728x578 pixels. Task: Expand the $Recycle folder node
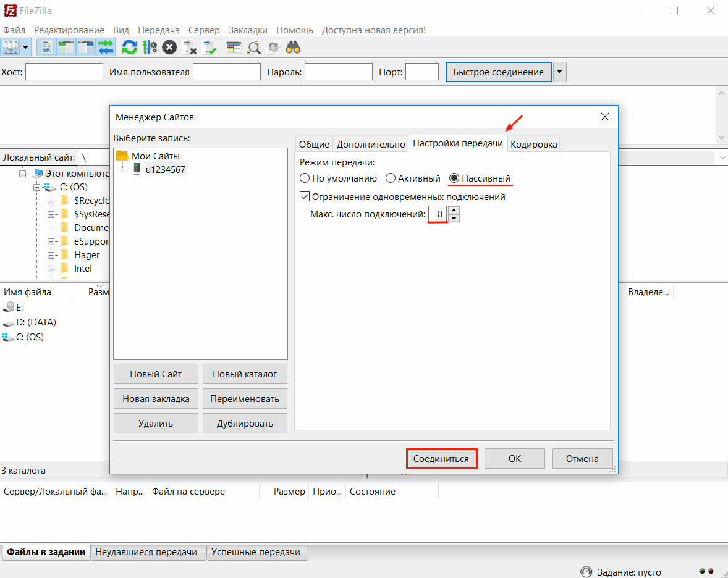coord(51,201)
